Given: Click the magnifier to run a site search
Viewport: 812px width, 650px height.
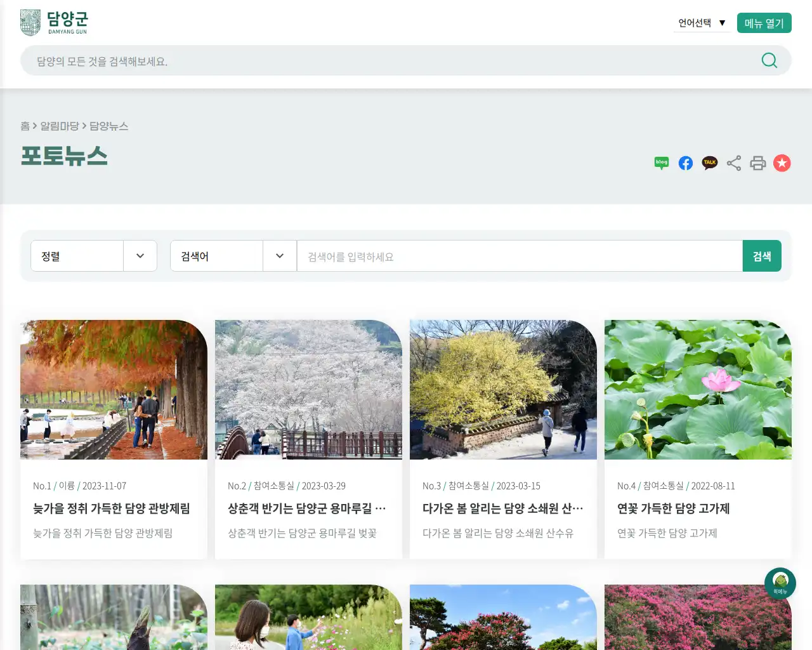Looking at the screenshot, I should pyautogui.click(x=769, y=60).
